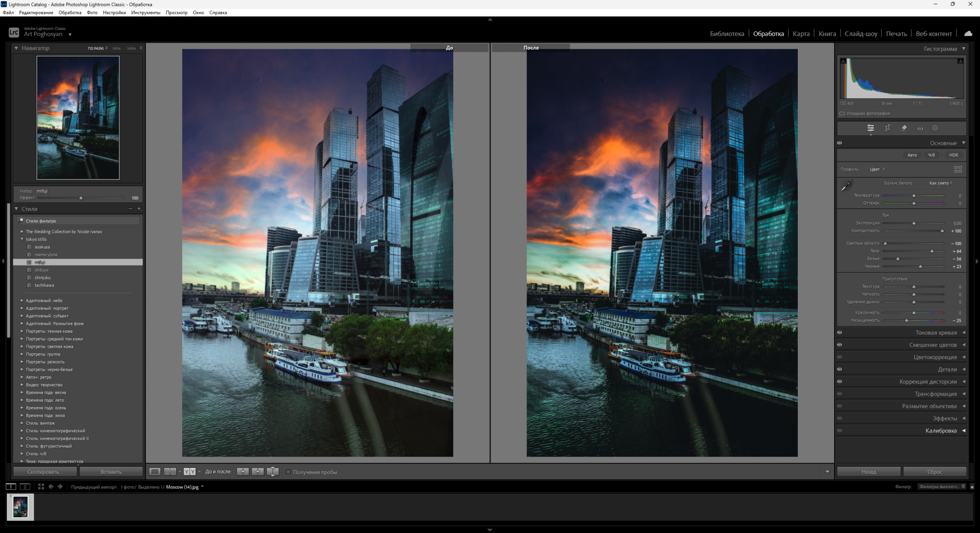Select the Crop tool icon

[887, 128]
